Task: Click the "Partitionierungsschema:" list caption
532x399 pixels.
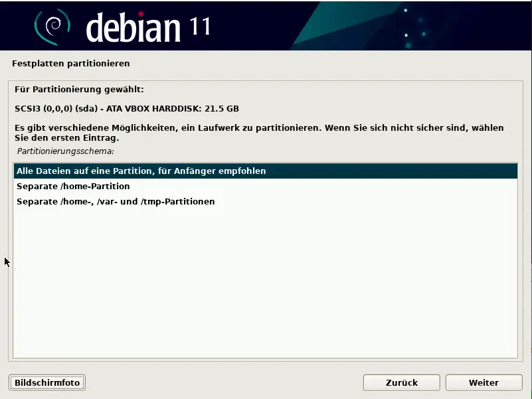Action: coord(65,151)
